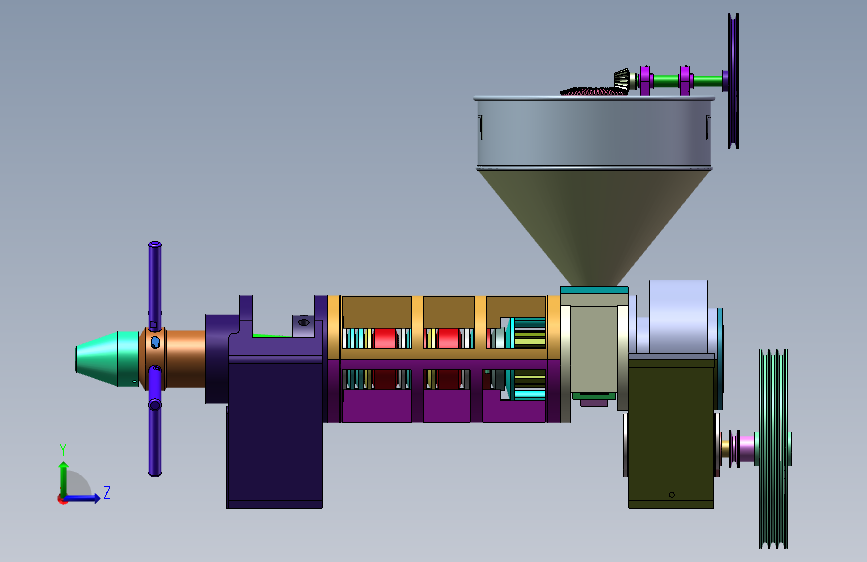Pick the pink hub beside the green pulley
Image resolution: width=867 pixels, height=562 pixels.
pyautogui.click(x=746, y=448)
